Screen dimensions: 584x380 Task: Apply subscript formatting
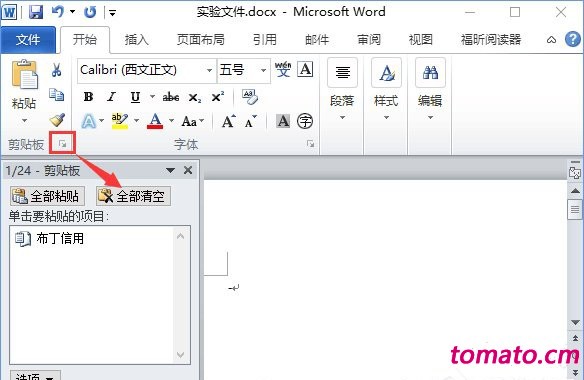194,98
